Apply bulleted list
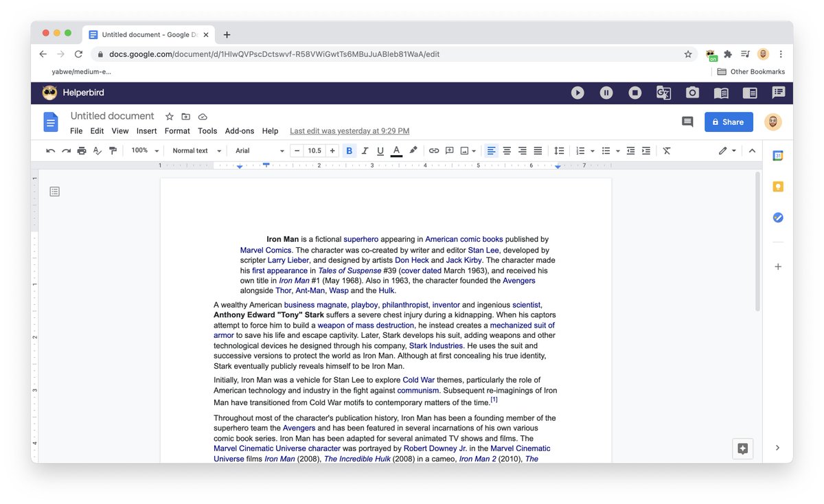Screen dimensions: 824x504 [606, 151]
